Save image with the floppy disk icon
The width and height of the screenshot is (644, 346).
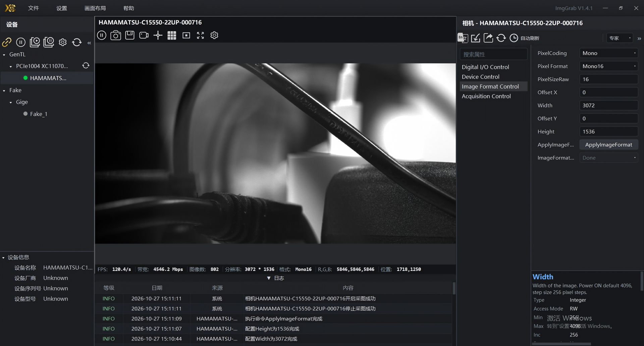point(130,35)
